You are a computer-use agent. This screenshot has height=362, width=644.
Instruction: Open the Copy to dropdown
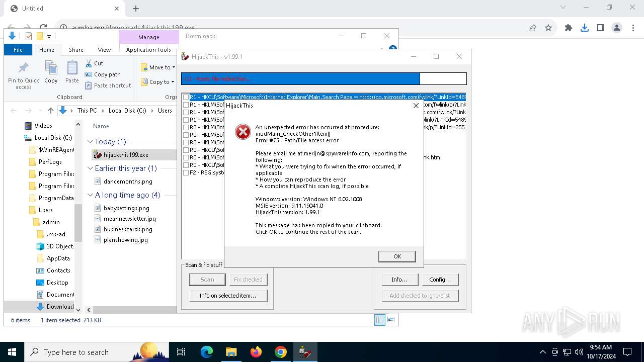coord(157,82)
